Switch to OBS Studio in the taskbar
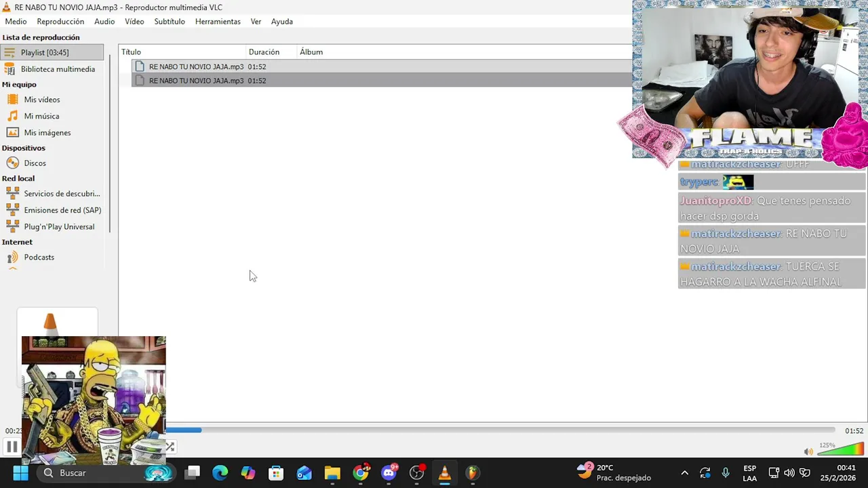The height and width of the screenshot is (488, 868). pos(417,472)
